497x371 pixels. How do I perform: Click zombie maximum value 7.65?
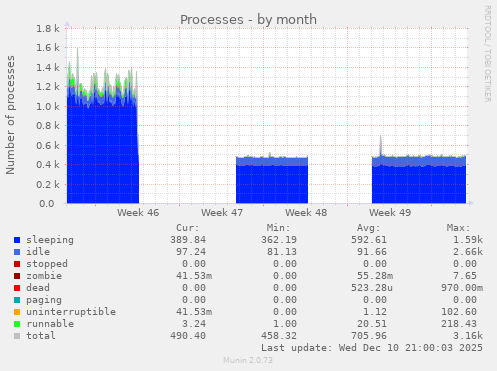click(x=465, y=276)
